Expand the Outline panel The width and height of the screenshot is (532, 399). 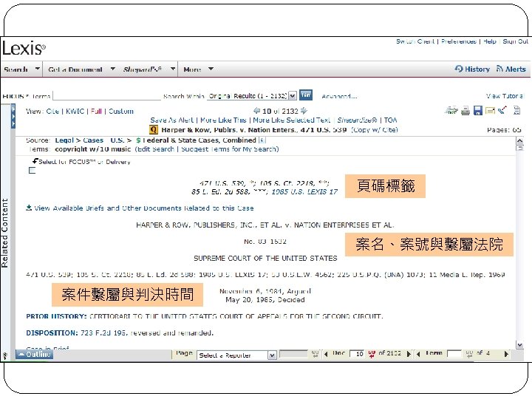[35, 354]
